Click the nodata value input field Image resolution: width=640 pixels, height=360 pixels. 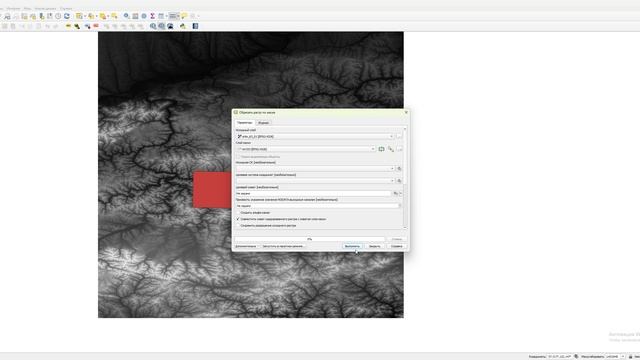pos(318,206)
